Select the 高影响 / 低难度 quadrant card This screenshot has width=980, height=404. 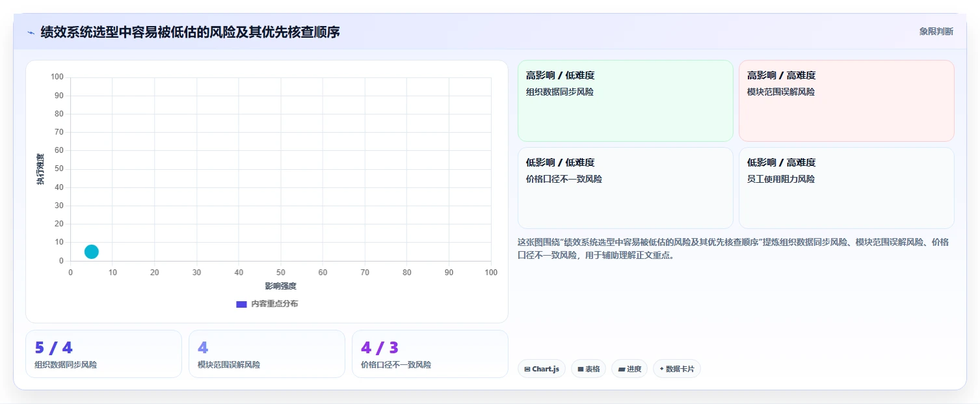[625, 101]
